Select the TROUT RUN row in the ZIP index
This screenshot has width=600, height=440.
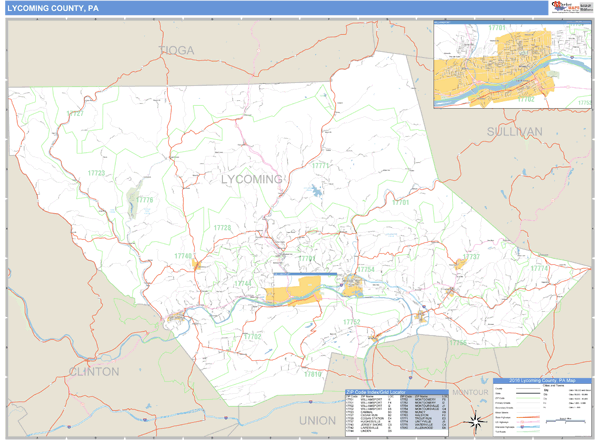(424, 418)
